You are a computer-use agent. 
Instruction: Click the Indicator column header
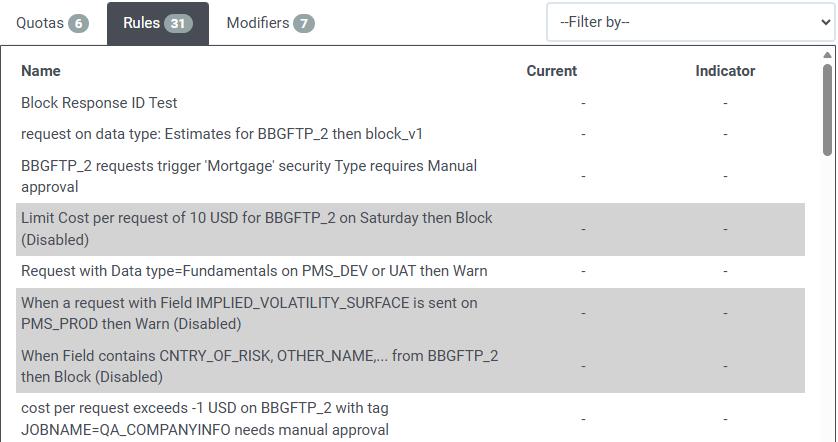725,71
